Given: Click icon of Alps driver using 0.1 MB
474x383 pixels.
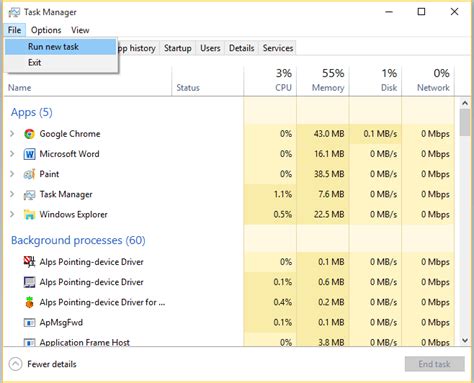Looking at the screenshot, I should [x=29, y=262].
